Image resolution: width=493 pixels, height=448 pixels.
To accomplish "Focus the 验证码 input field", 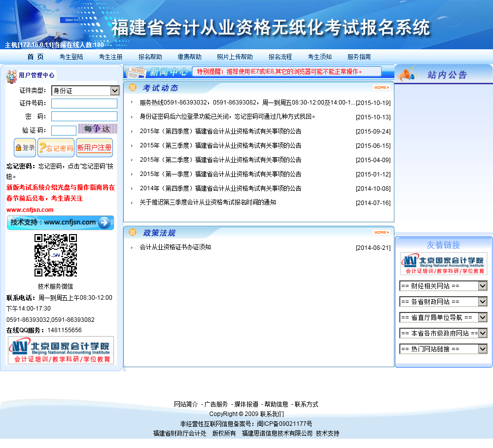I will tap(64, 130).
